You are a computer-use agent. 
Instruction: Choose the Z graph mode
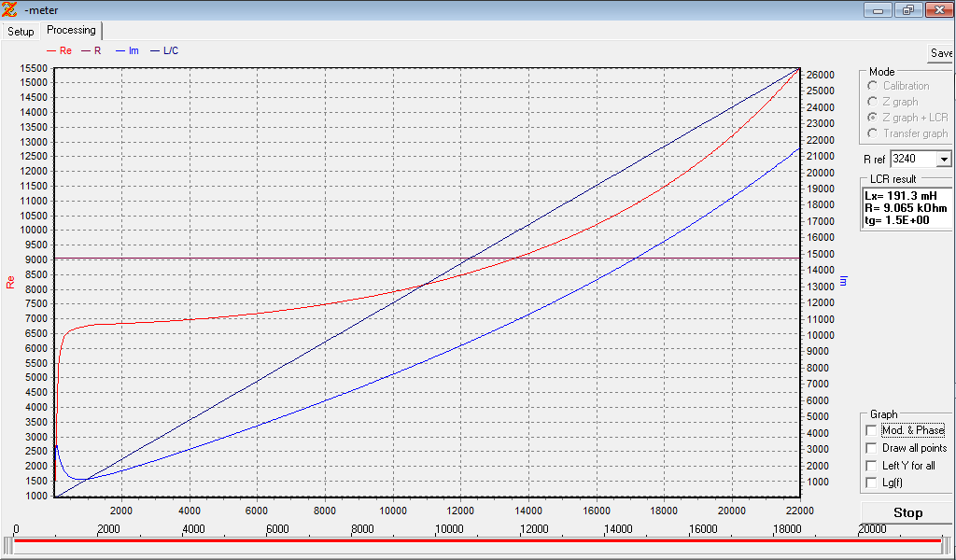873,102
